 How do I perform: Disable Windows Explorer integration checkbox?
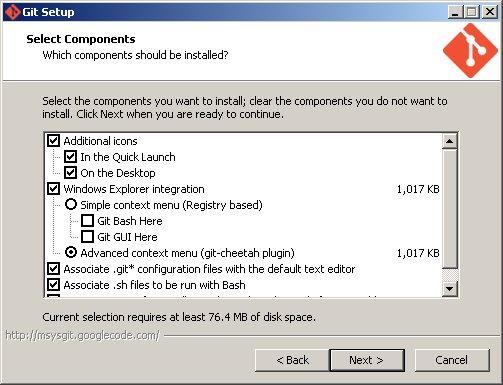click(x=53, y=189)
